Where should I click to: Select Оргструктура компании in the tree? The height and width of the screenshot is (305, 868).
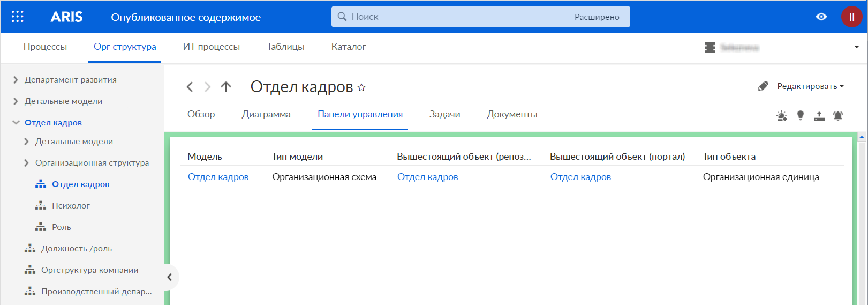(90, 270)
